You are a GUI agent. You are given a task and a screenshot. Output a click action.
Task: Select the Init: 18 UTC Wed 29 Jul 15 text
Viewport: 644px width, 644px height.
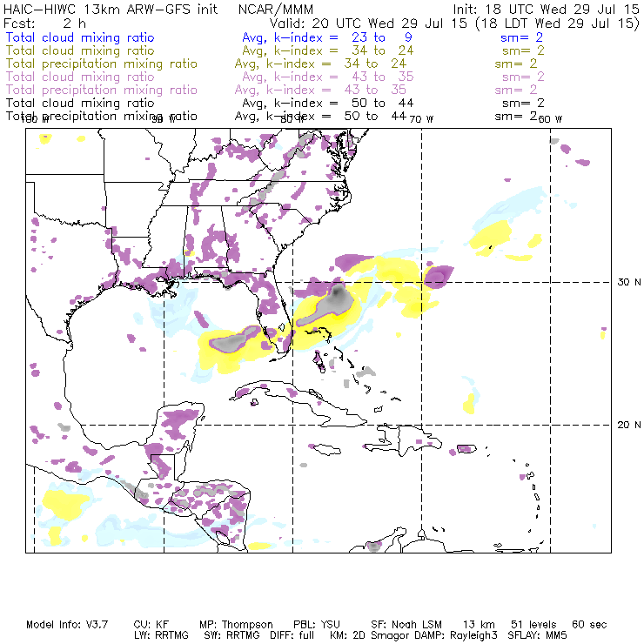pos(546,9)
